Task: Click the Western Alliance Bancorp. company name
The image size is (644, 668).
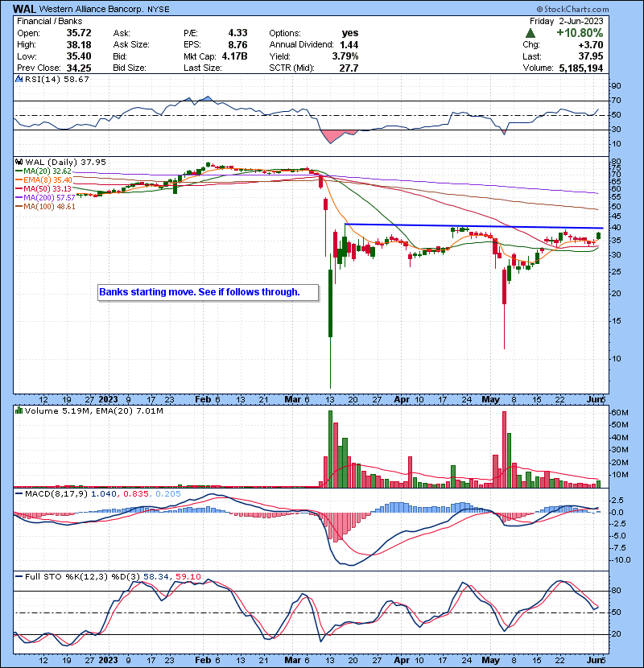Action: pos(92,9)
